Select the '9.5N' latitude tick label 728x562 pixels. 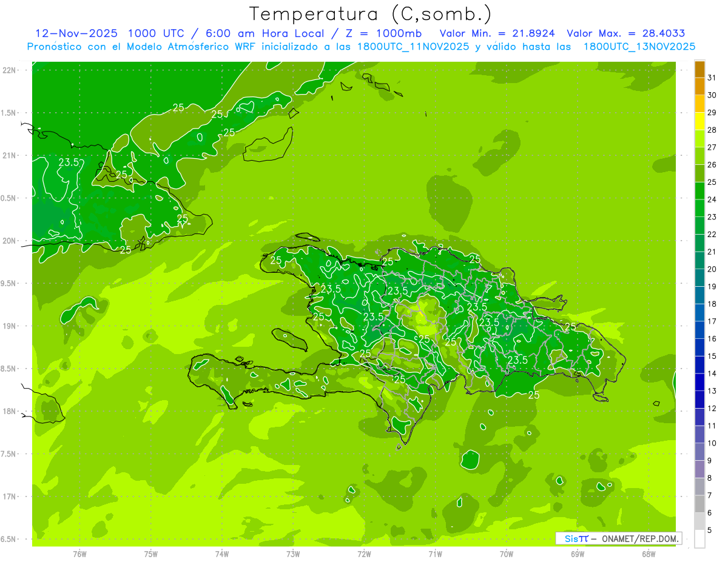[8, 283]
